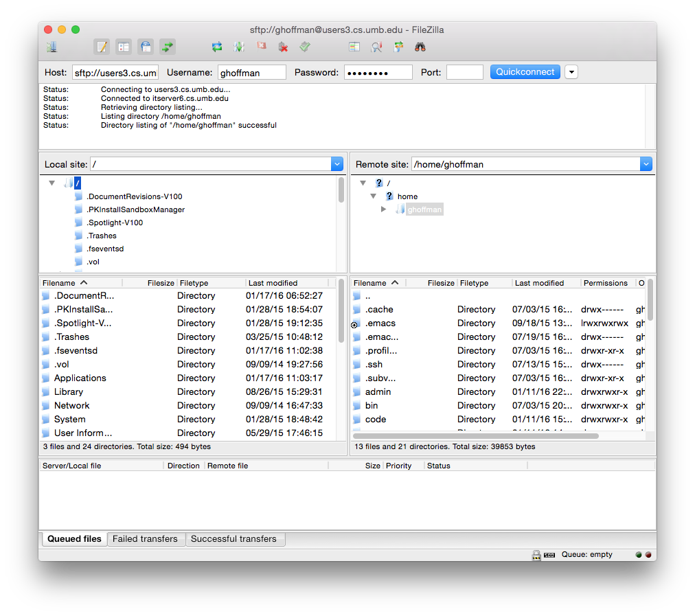Screen dimensions: 695x616
Task: Switch to Queued files tab
Action: point(74,539)
